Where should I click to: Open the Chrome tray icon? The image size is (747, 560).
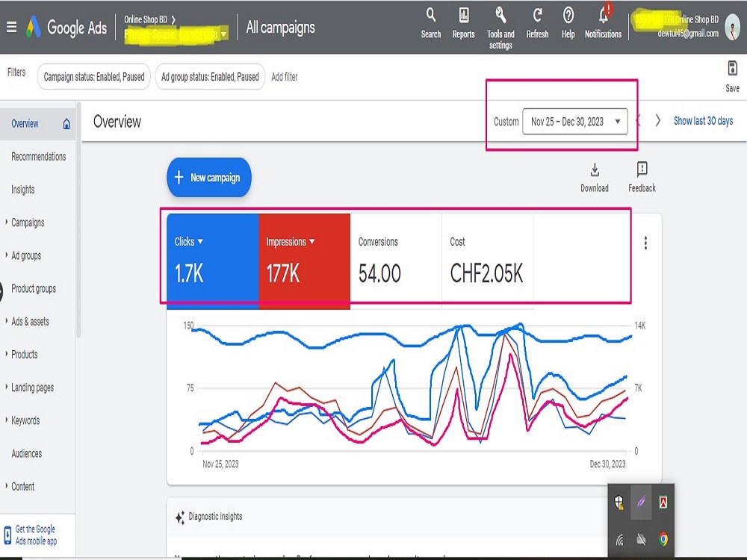(663, 540)
